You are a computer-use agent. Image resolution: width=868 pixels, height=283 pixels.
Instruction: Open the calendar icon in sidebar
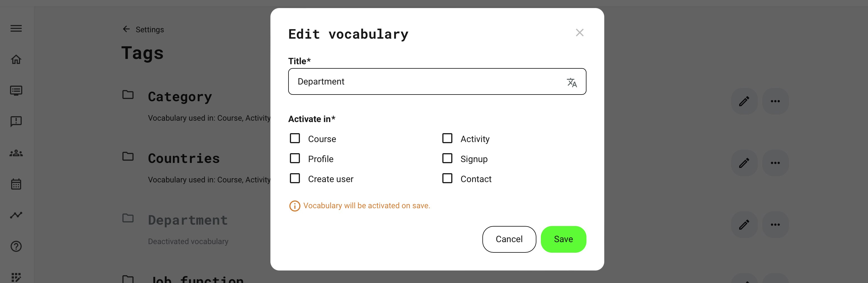click(16, 184)
